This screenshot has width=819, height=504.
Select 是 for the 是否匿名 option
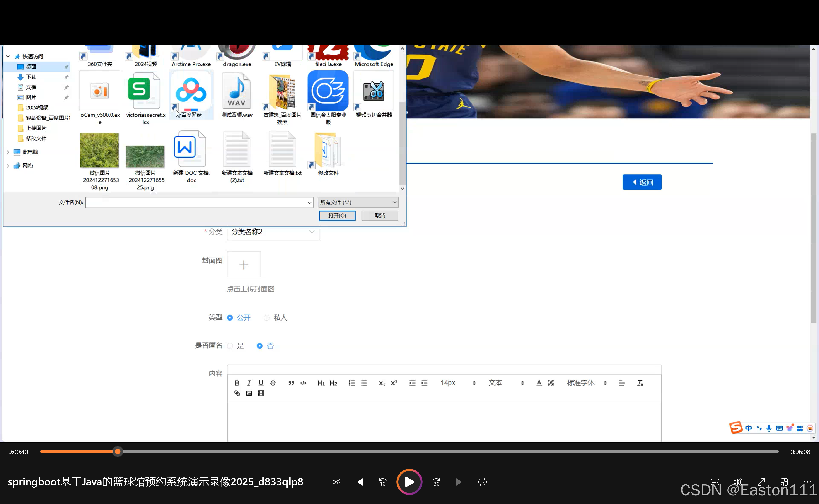point(230,346)
